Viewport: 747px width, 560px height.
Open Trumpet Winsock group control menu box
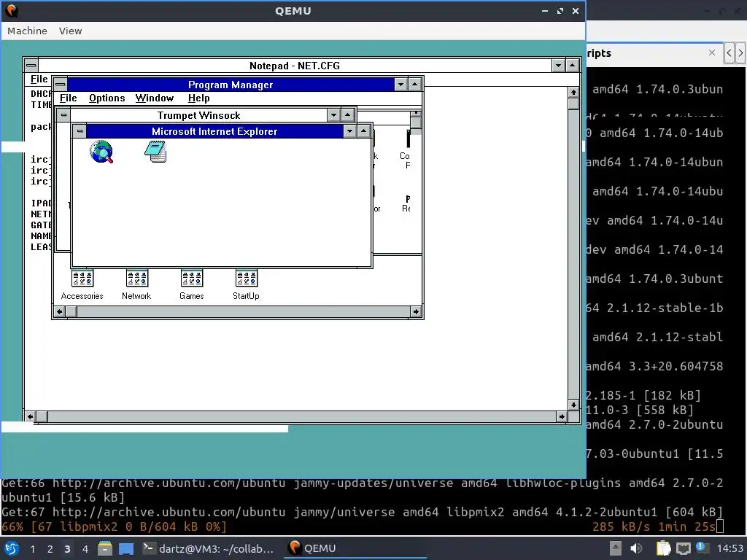tap(63, 115)
